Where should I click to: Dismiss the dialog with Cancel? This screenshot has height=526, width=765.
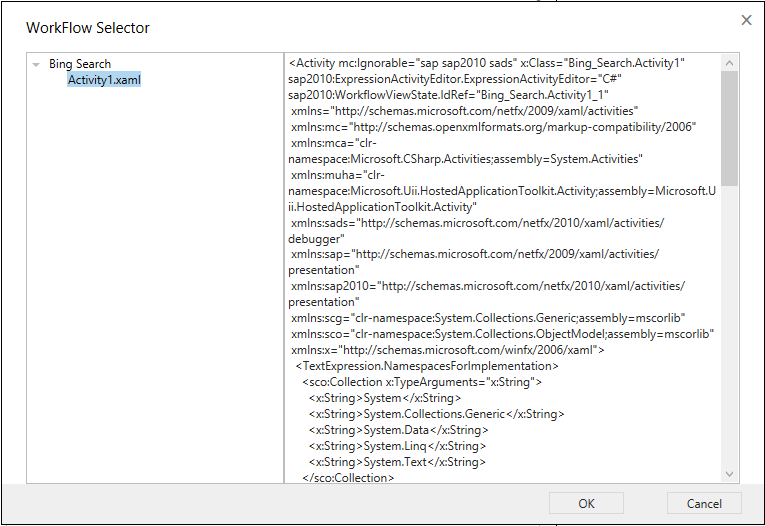[704, 503]
